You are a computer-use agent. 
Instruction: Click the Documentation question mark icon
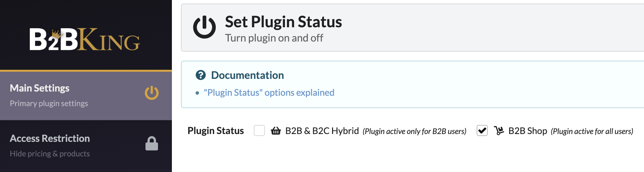(201, 75)
